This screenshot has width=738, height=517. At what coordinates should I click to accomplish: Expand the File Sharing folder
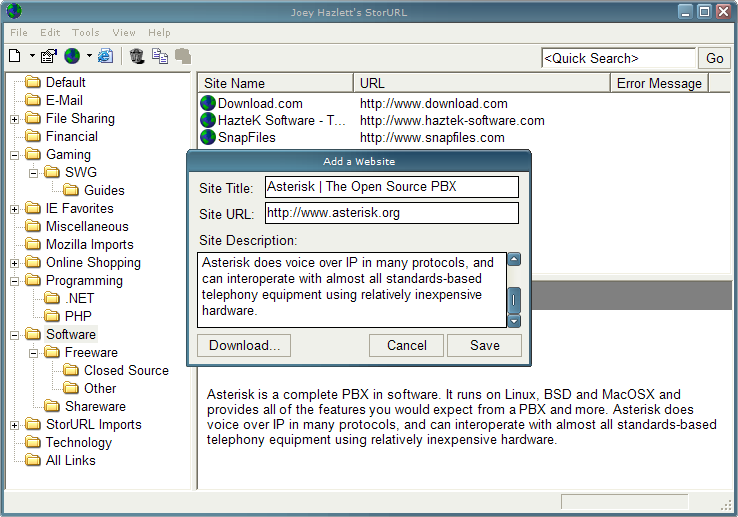click(x=15, y=119)
